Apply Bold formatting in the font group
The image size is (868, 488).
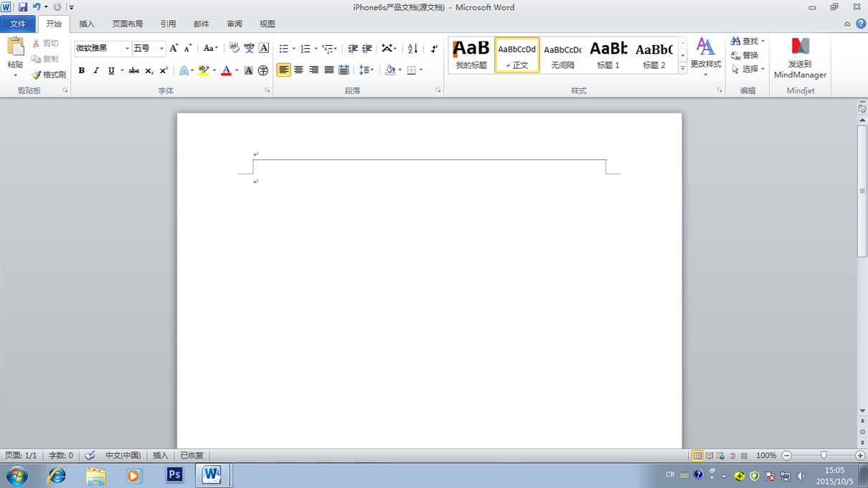82,70
